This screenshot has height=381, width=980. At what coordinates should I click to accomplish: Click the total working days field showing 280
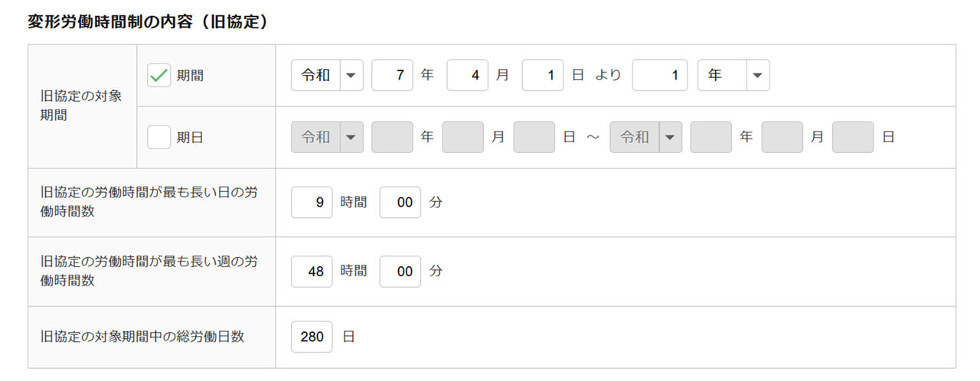coord(312,337)
